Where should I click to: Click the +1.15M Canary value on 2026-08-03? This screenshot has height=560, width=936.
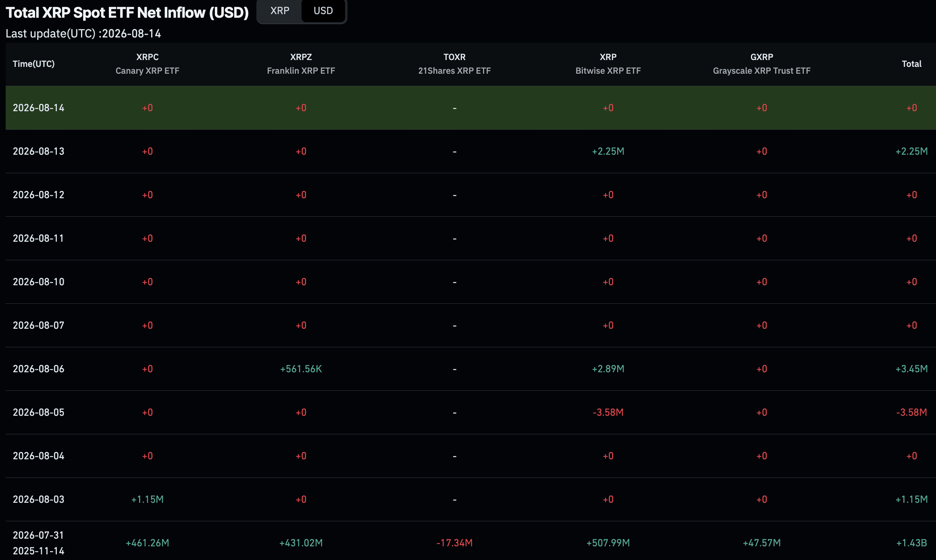click(148, 499)
